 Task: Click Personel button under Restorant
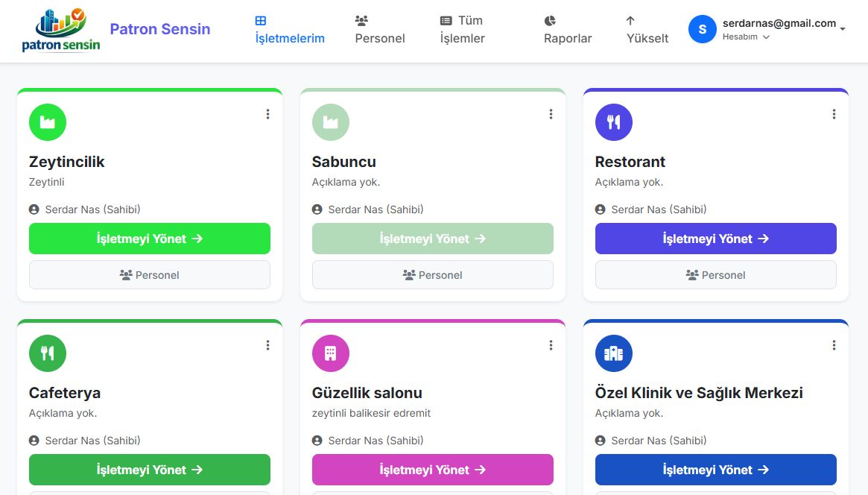click(x=715, y=275)
